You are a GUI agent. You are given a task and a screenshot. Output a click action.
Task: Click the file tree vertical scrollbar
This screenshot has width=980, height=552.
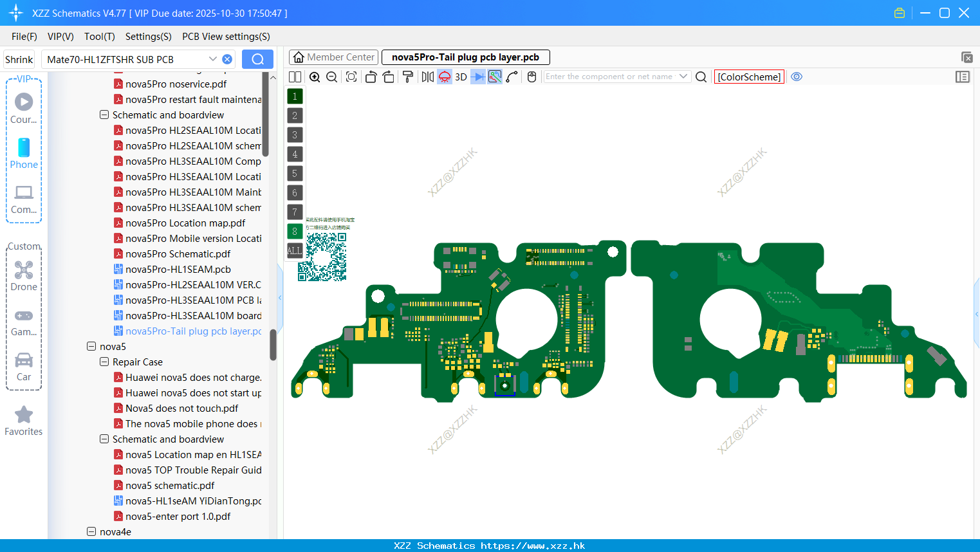(x=273, y=345)
